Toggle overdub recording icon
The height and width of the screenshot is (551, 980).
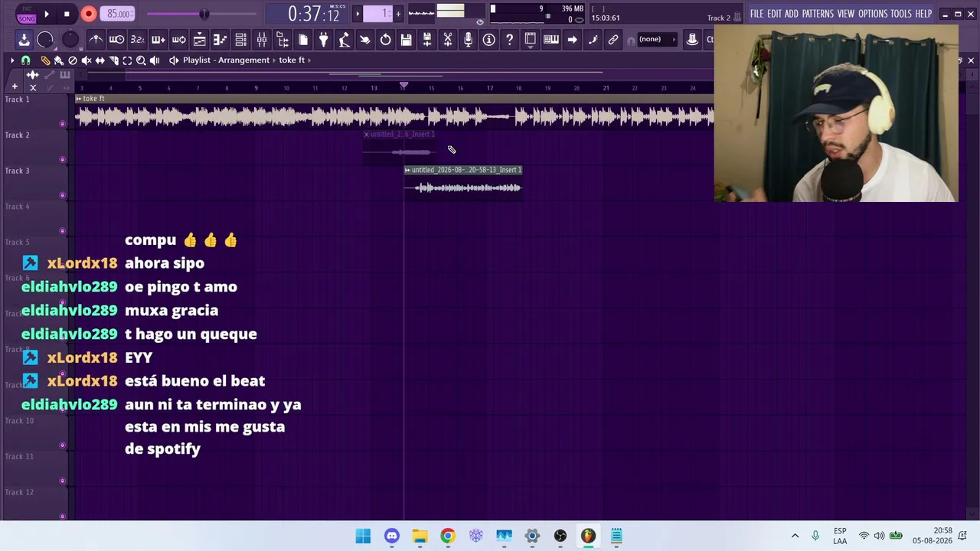pos(158,40)
